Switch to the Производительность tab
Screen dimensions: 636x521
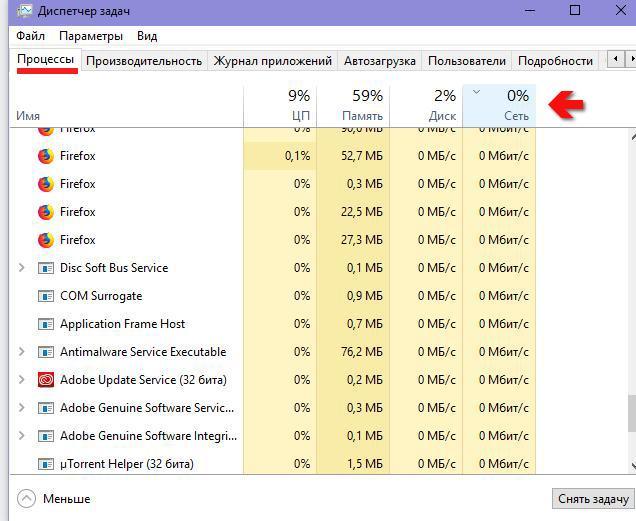(x=144, y=61)
